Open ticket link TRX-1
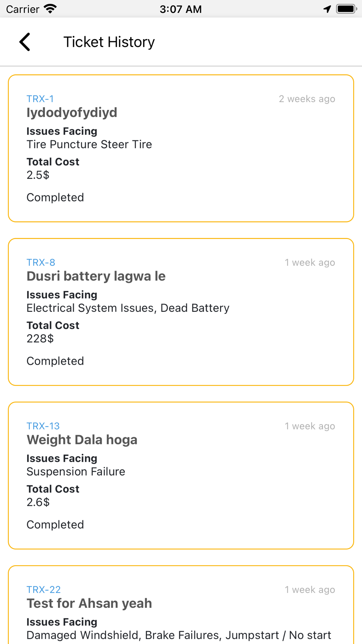The height and width of the screenshot is (644, 362). tap(40, 99)
